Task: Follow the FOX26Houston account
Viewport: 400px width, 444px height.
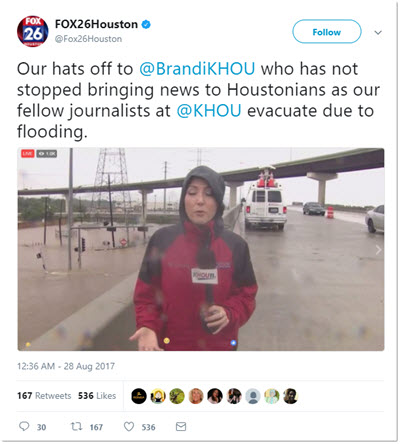Action: pyautogui.click(x=327, y=32)
